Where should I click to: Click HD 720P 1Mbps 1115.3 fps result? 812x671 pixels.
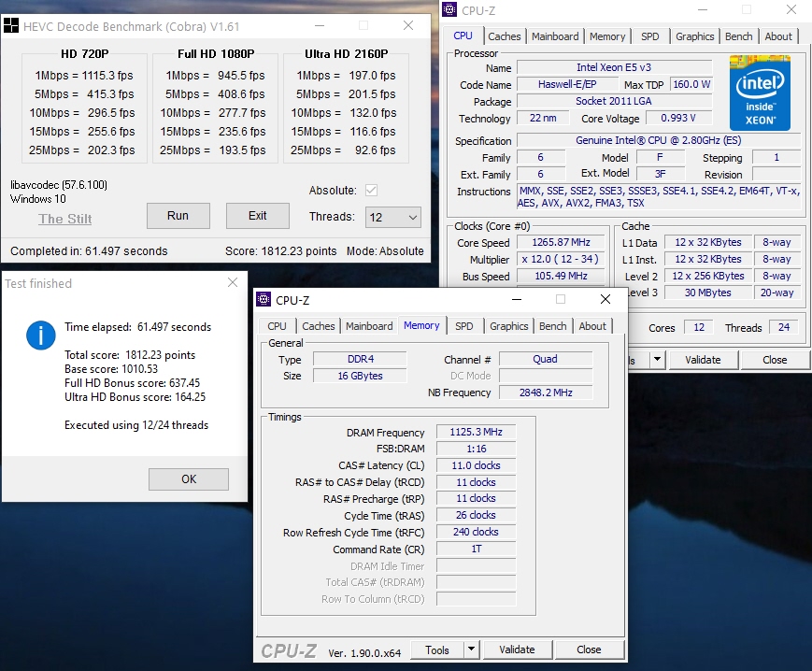click(x=84, y=76)
